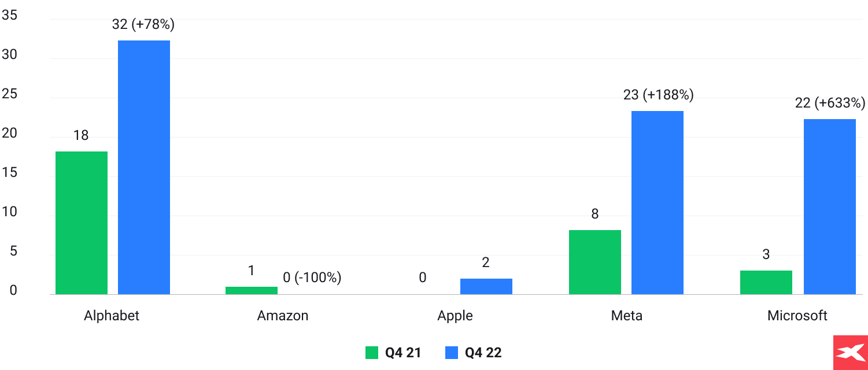Click Meta's green Q4 21 bar

point(595,262)
